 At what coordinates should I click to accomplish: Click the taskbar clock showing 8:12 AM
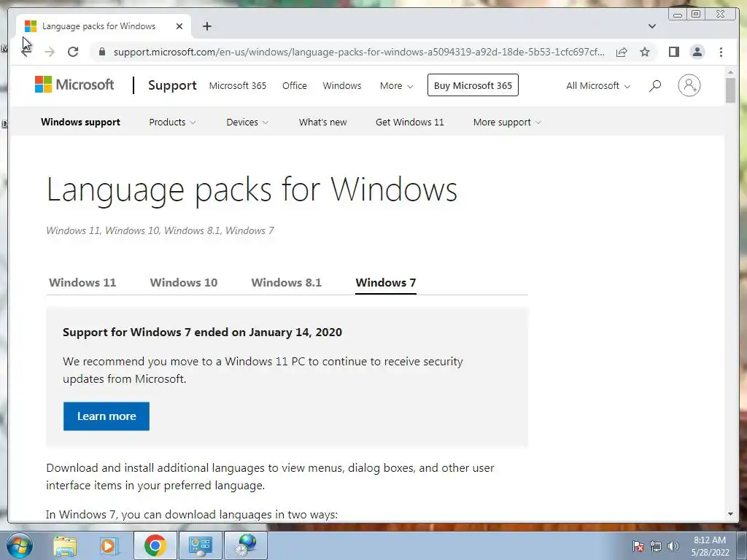[x=710, y=546]
